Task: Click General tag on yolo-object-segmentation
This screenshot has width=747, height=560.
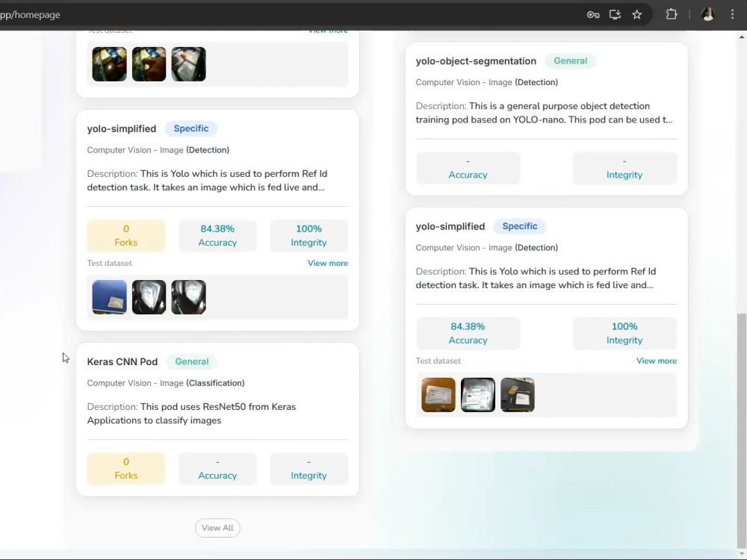Action: tap(570, 61)
